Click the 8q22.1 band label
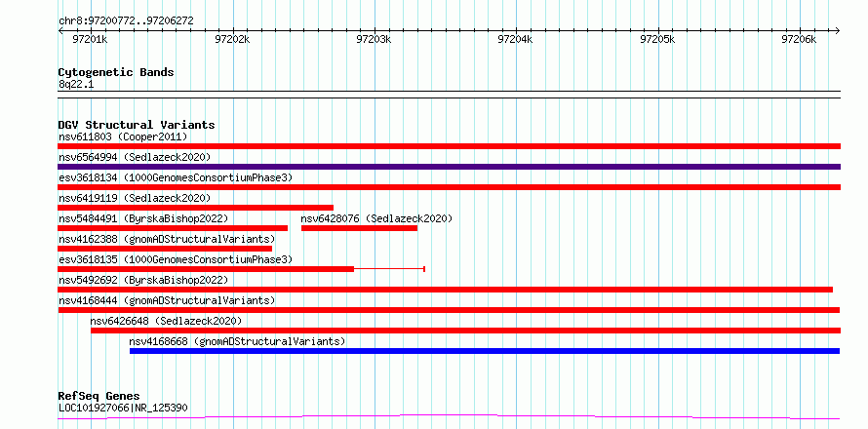 pyautogui.click(x=76, y=84)
